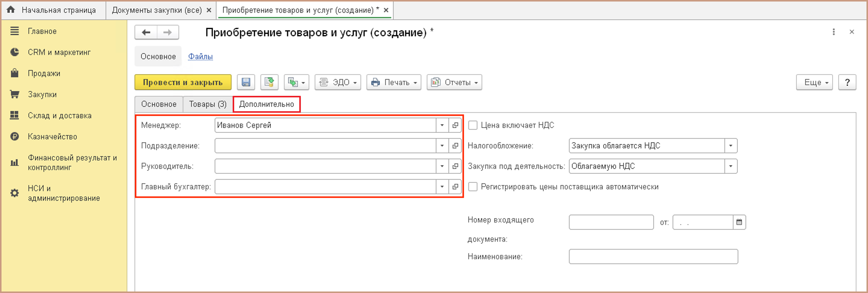Open the Главный бухгалтер field's linked record icon
868x293 pixels.
(455, 187)
